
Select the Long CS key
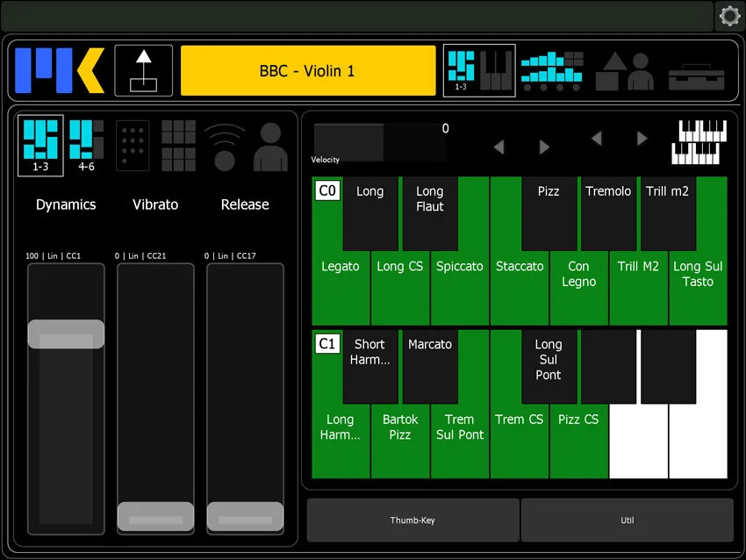400,288
